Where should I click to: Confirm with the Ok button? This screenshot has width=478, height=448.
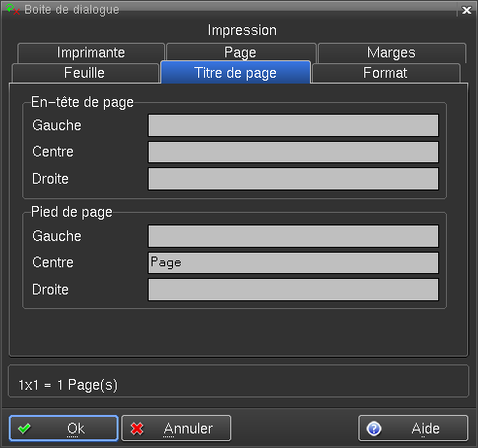click(63, 429)
